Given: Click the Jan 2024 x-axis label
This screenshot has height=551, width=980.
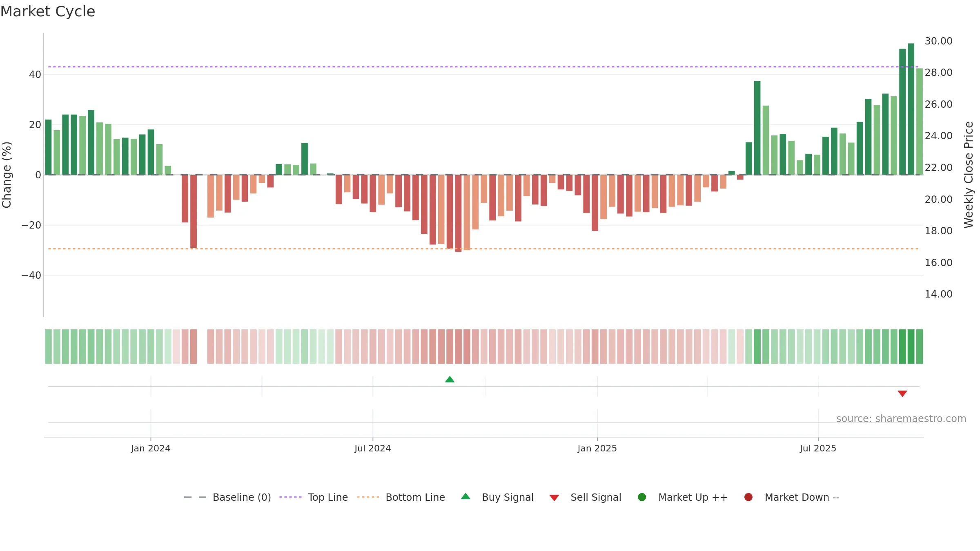Looking at the screenshot, I should pos(151,449).
